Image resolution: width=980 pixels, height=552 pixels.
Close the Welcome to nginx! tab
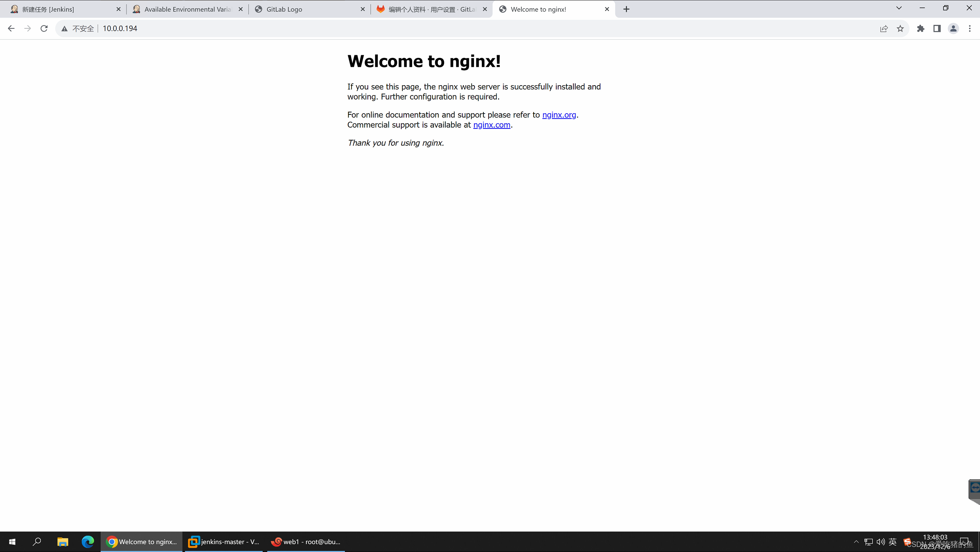point(607,9)
